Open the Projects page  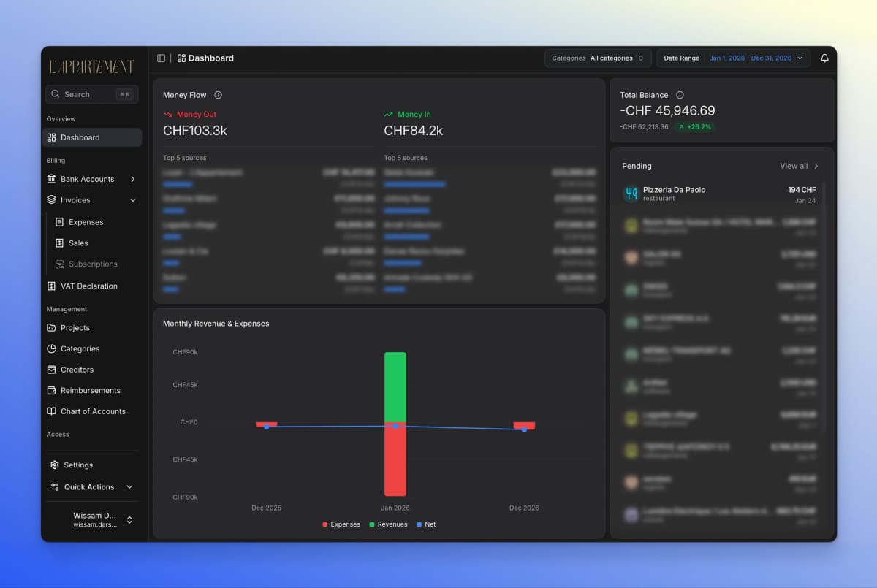pyautogui.click(x=75, y=328)
